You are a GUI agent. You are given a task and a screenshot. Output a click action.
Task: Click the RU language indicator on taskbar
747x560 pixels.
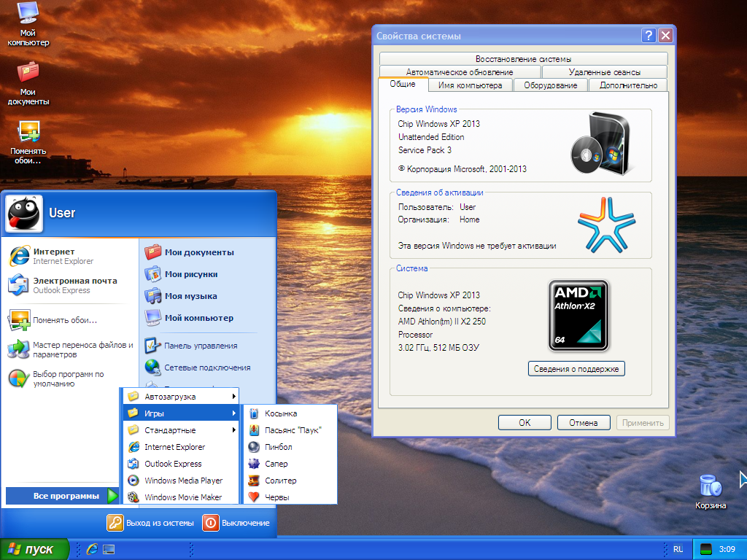678,550
